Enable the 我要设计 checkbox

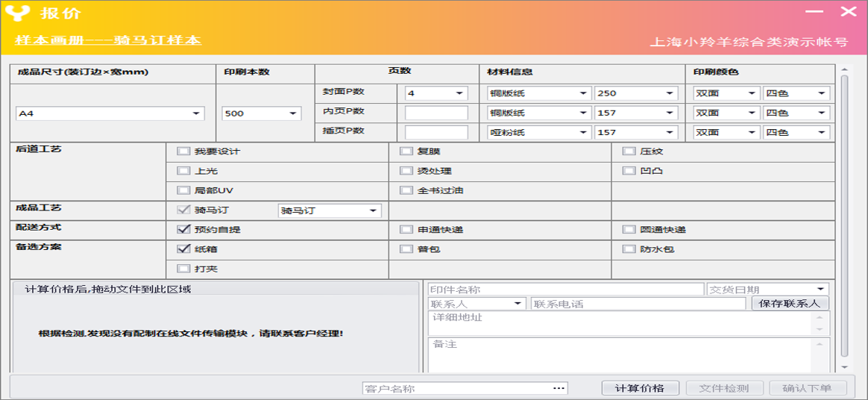[183, 151]
